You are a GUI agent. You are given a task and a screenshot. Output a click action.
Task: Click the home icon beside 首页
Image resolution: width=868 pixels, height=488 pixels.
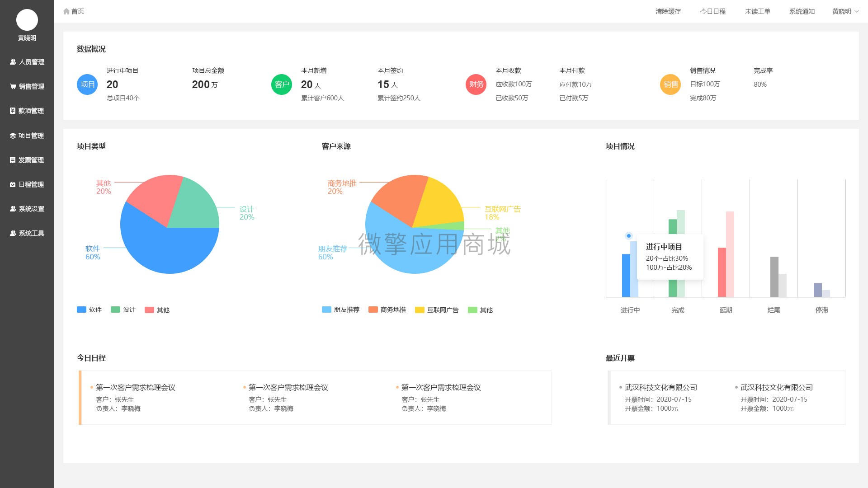(x=66, y=11)
